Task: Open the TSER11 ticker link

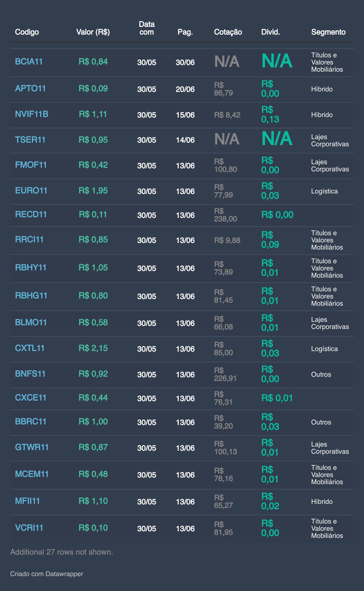Action: coord(30,140)
